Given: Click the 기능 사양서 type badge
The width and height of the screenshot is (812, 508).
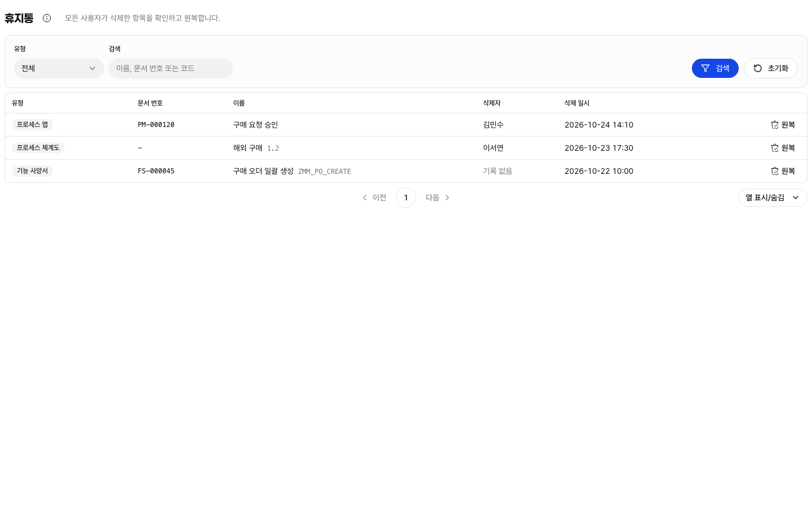Looking at the screenshot, I should [32, 171].
